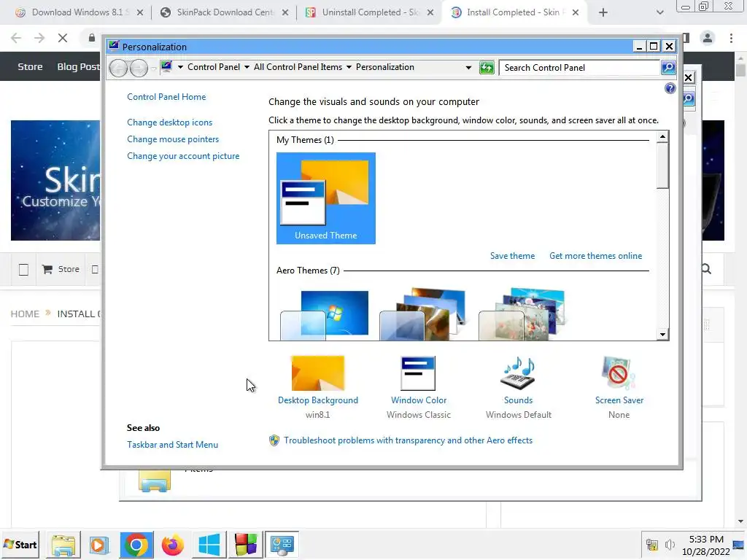Stop page loading in Chrome toolbar
The width and height of the screenshot is (747, 560).
[x=63, y=38]
